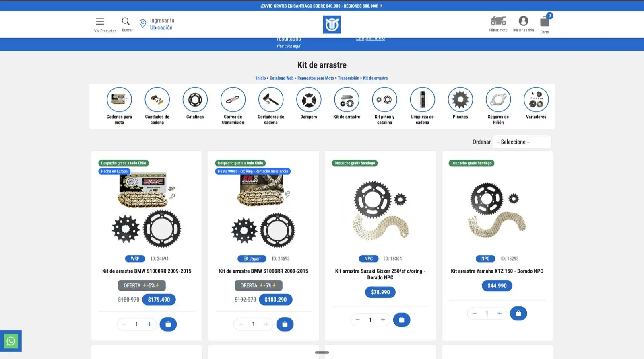Go to Catalogo Web breadcrumb
Viewport: 644px width, 359px height.
(x=282, y=78)
